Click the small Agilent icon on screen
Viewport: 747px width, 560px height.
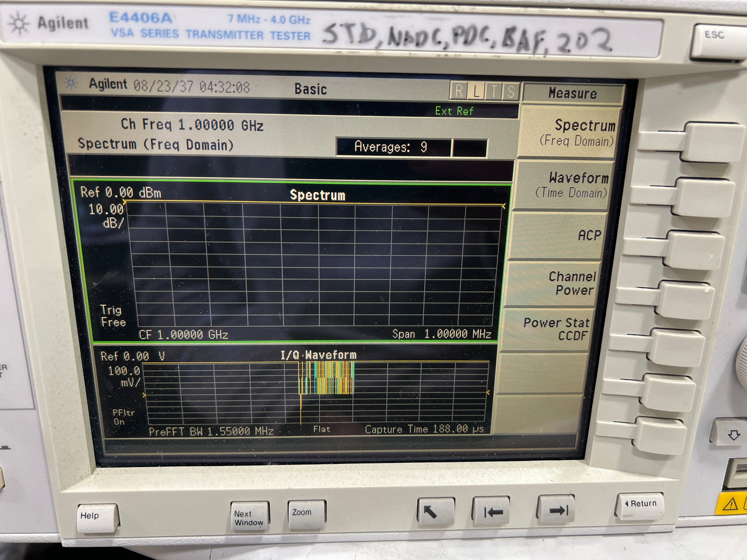coord(71,83)
